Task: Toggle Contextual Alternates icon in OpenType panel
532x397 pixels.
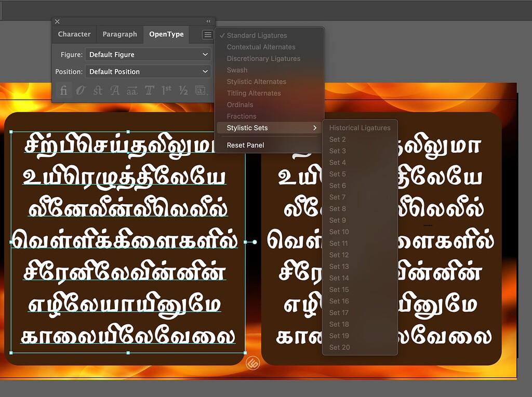Action: (x=81, y=90)
